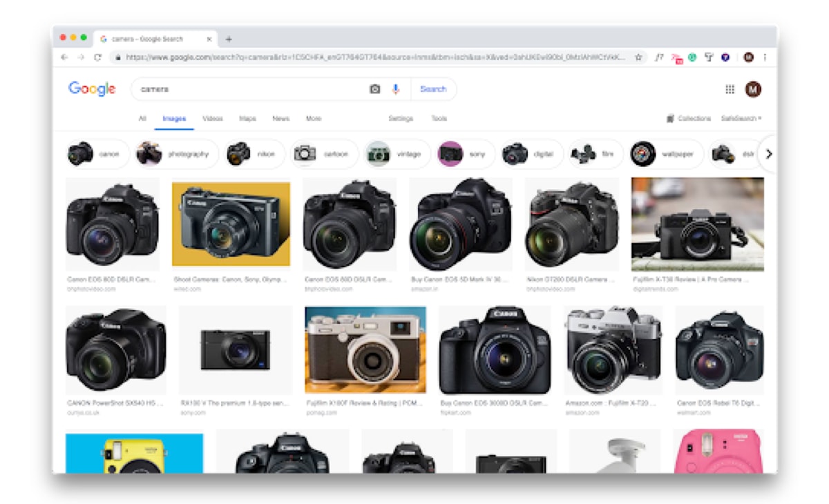This screenshot has width=829, height=504.
Task: Bookmark this page with the star icon
Action: pyautogui.click(x=638, y=57)
